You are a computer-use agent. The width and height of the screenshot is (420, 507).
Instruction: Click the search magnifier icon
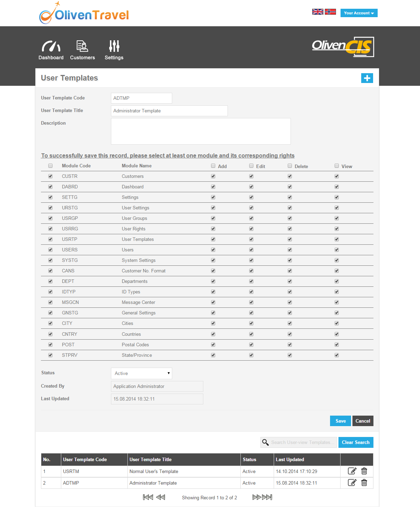[266, 443]
